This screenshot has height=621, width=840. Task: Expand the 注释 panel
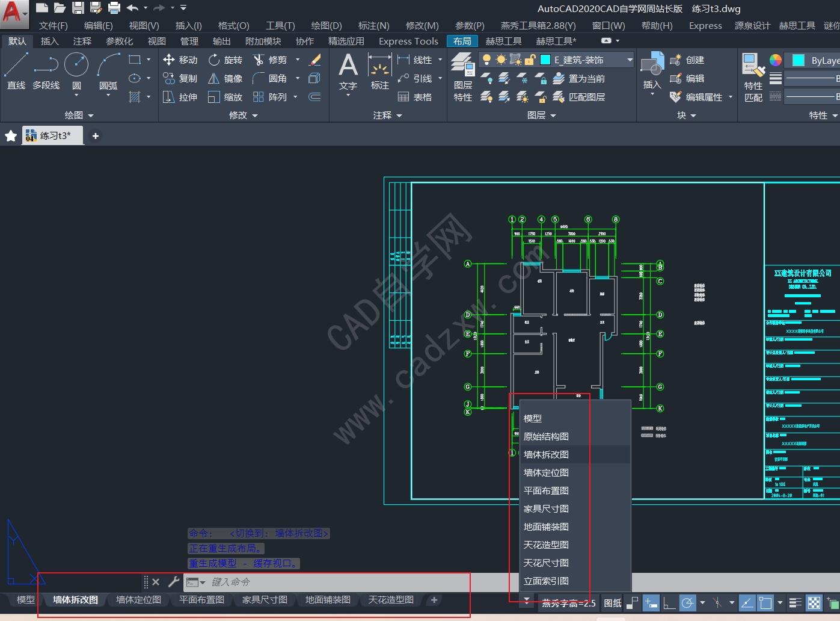point(387,115)
